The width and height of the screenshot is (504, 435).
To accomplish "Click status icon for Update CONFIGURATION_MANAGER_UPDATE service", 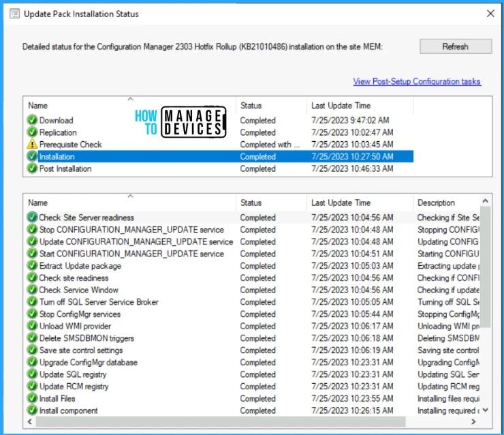I will (x=32, y=241).
